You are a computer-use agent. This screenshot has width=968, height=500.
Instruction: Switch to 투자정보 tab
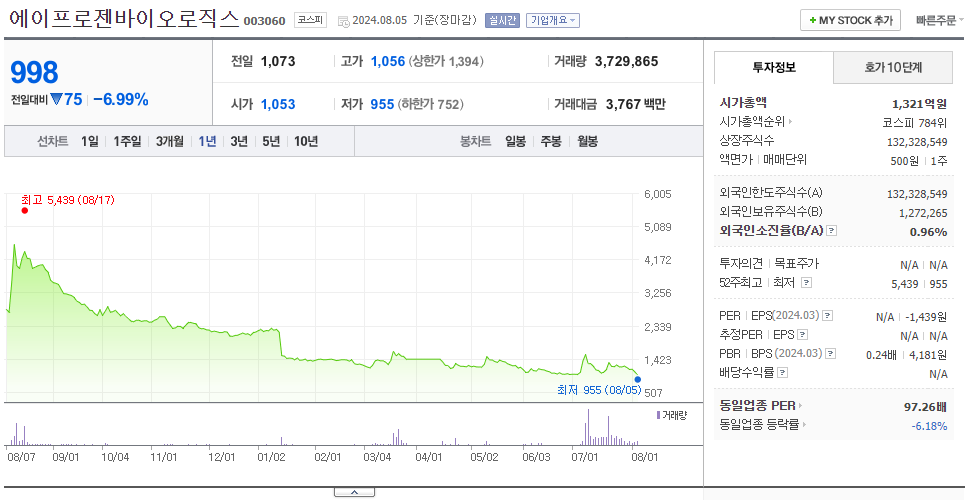pos(774,68)
